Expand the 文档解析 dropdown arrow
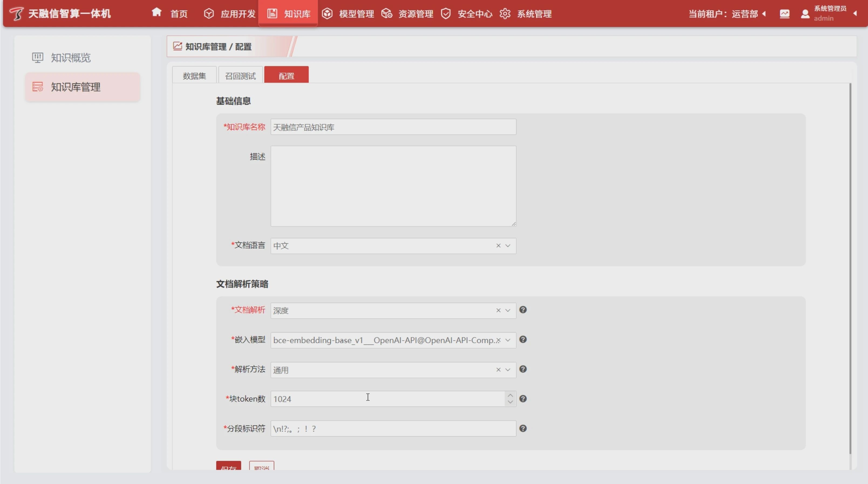This screenshot has height=484, width=868. coord(508,310)
